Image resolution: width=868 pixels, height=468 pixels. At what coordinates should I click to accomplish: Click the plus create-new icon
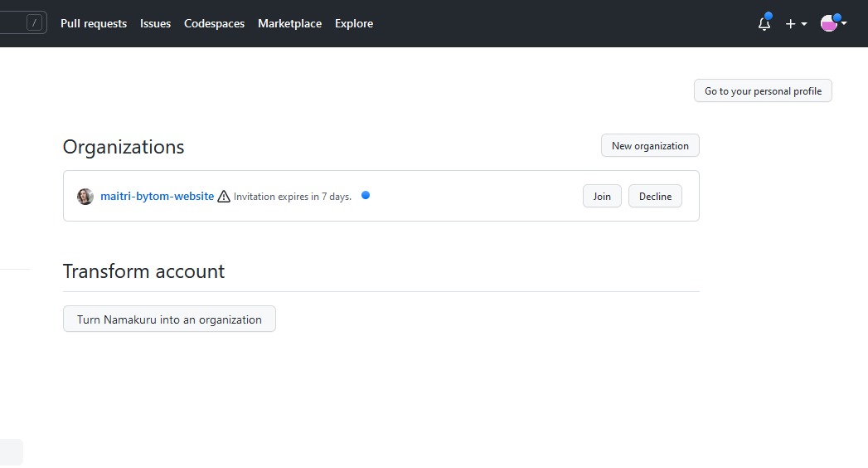click(790, 24)
